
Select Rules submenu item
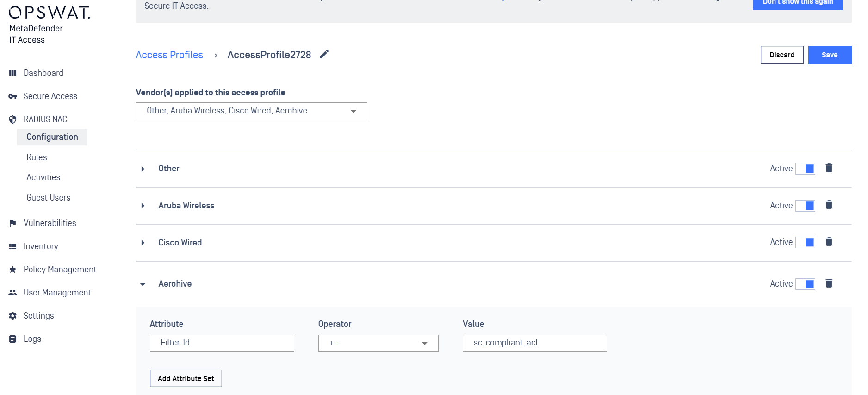(x=37, y=157)
